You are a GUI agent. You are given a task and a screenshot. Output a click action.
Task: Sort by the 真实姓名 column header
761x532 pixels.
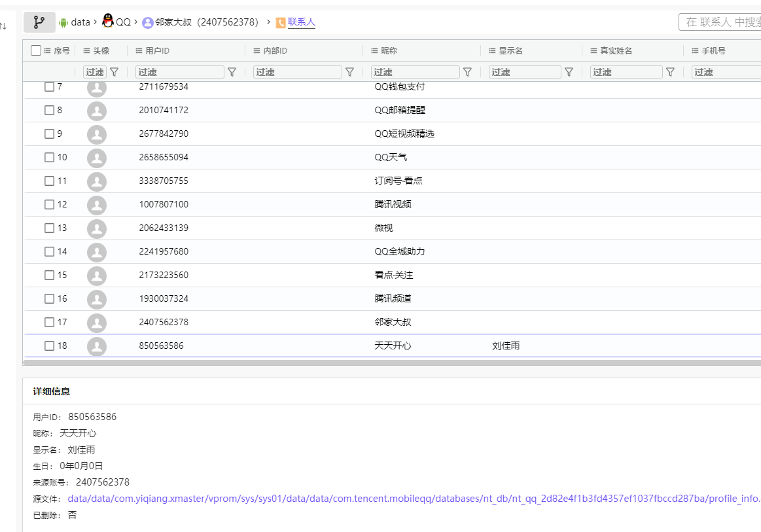click(616, 50)
